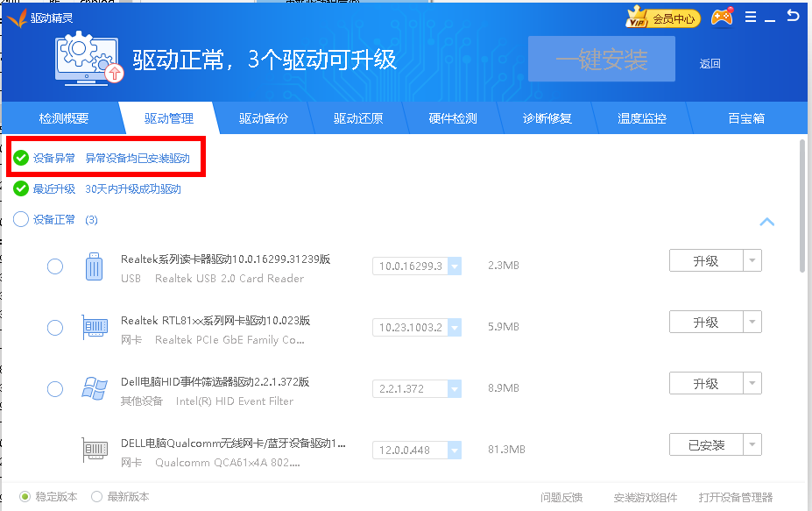The width and height of the screenshot is (812, 511).
Task: Click the 返回 link
Action: (710, 64)
